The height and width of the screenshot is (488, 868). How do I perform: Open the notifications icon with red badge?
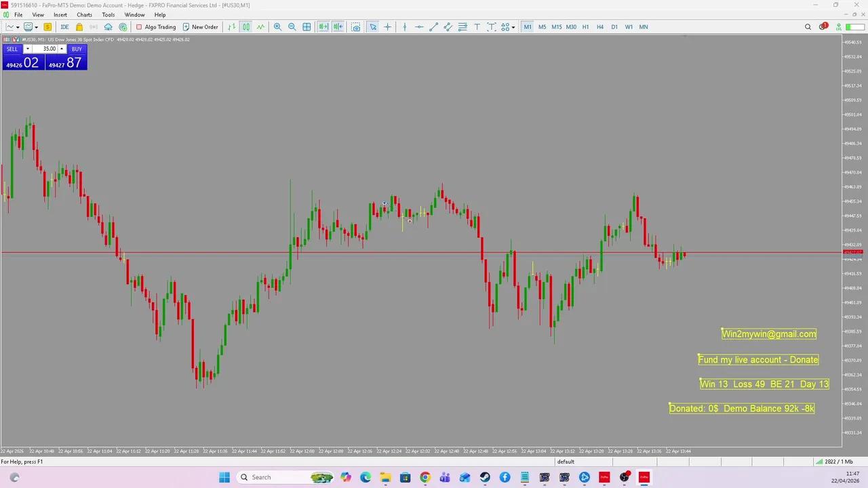coord(823,27)
